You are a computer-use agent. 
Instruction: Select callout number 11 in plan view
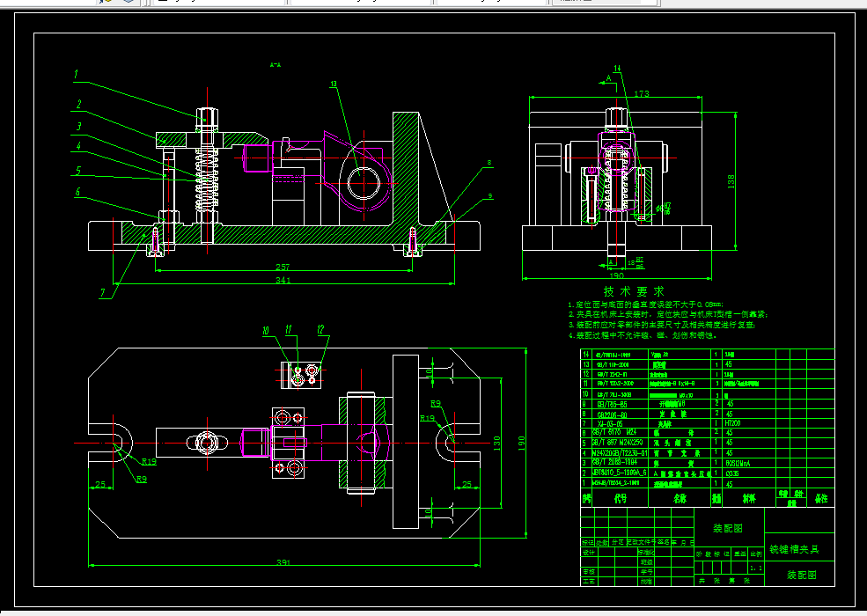[289, 330]
